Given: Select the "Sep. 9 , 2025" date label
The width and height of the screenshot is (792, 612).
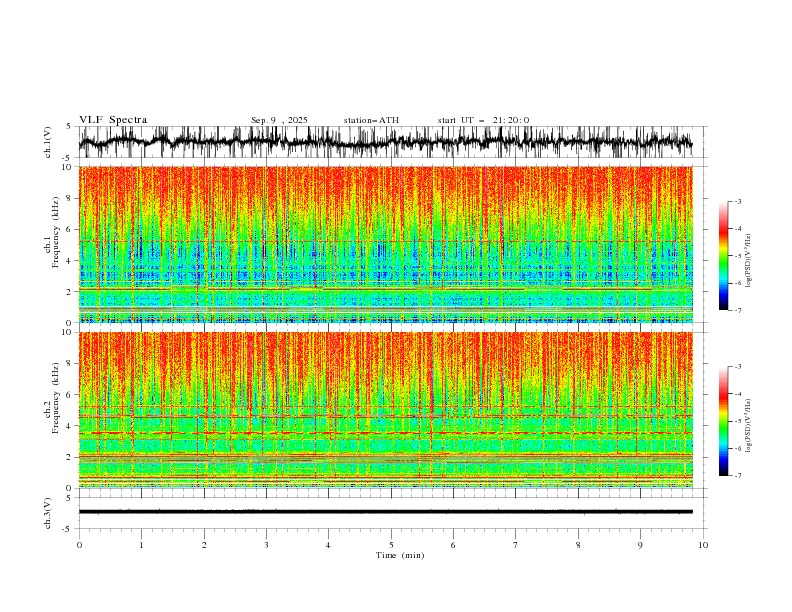Looking at the screenshot, I should (279, 120).
